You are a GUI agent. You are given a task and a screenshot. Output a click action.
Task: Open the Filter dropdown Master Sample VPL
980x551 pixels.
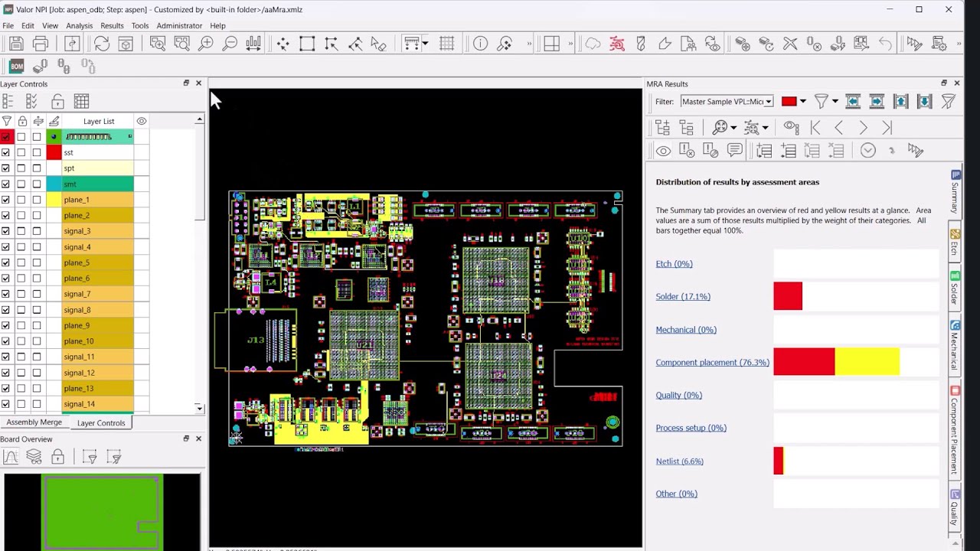pyautogui.click(x=726, y=101)
